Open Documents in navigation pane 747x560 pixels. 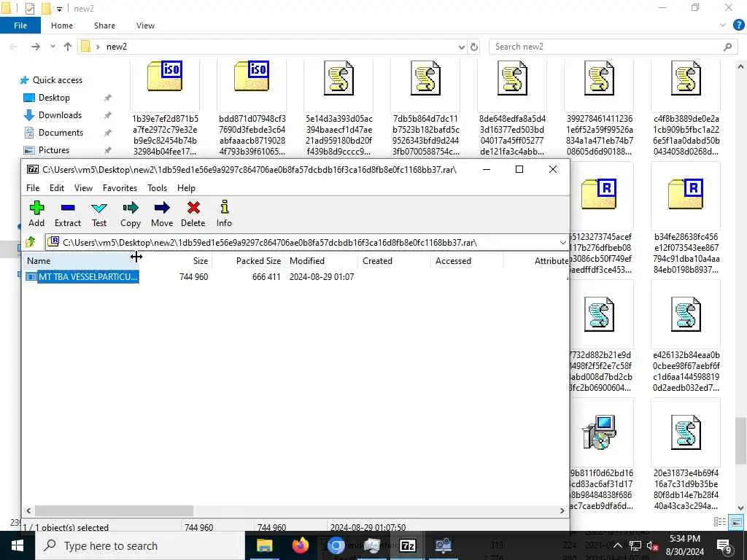click(61, 133)
